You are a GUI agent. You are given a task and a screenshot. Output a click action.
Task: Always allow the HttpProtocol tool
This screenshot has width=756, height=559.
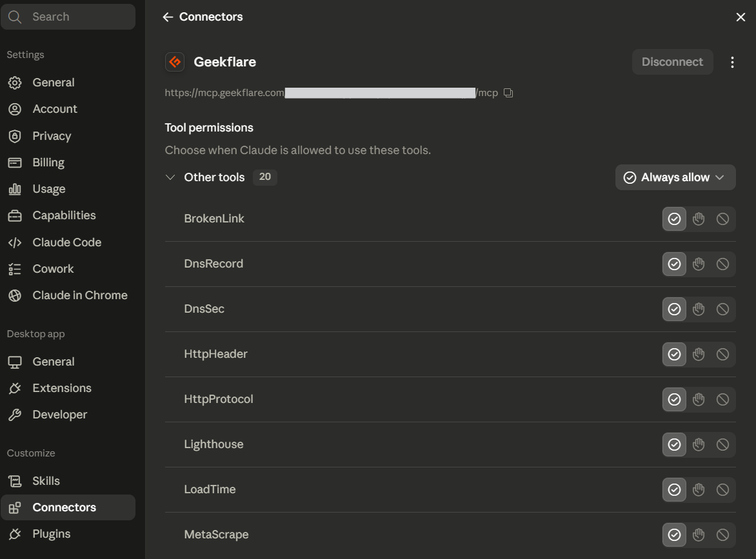(x=674, y=400)
